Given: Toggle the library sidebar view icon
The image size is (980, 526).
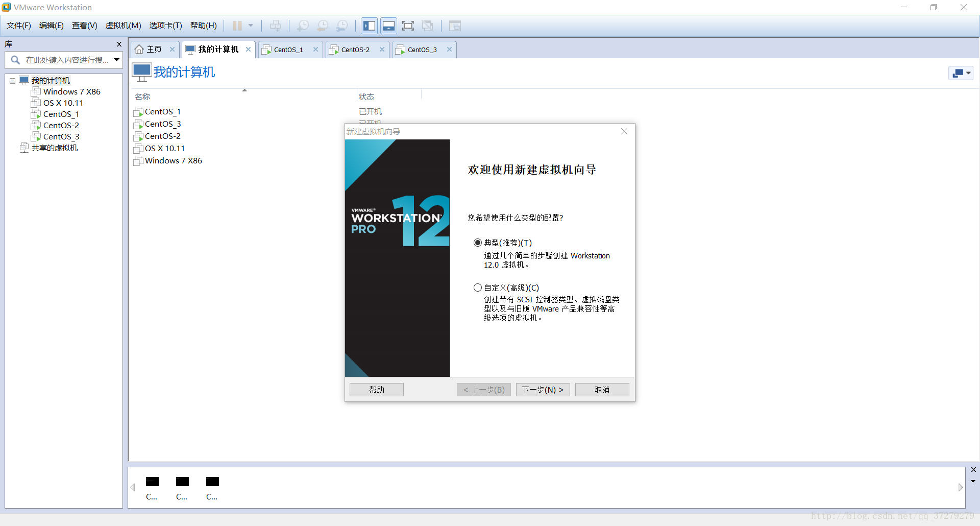Looking at the screenshot, I should click(x=370, y=26).
